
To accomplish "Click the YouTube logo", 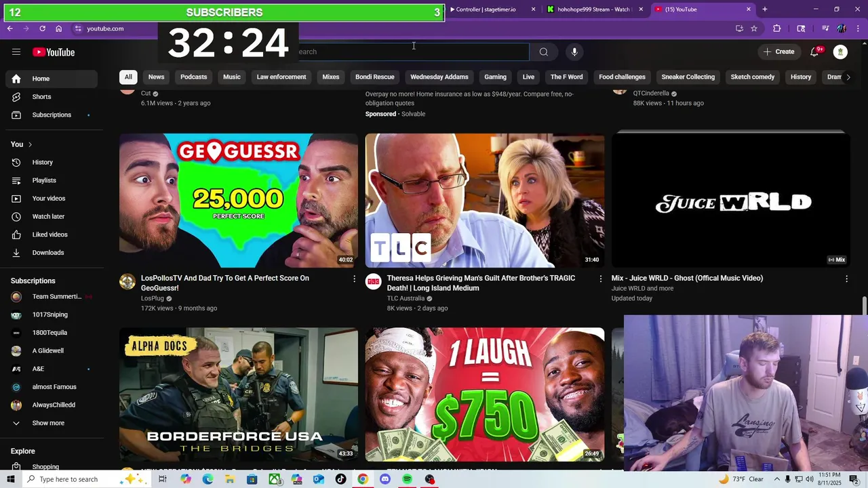I will [54, 52].
